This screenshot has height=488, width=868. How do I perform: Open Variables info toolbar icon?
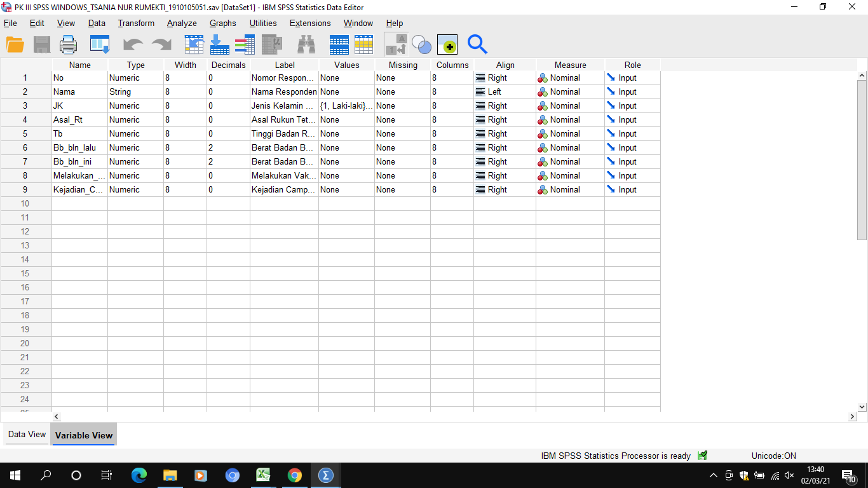point(245,44)
